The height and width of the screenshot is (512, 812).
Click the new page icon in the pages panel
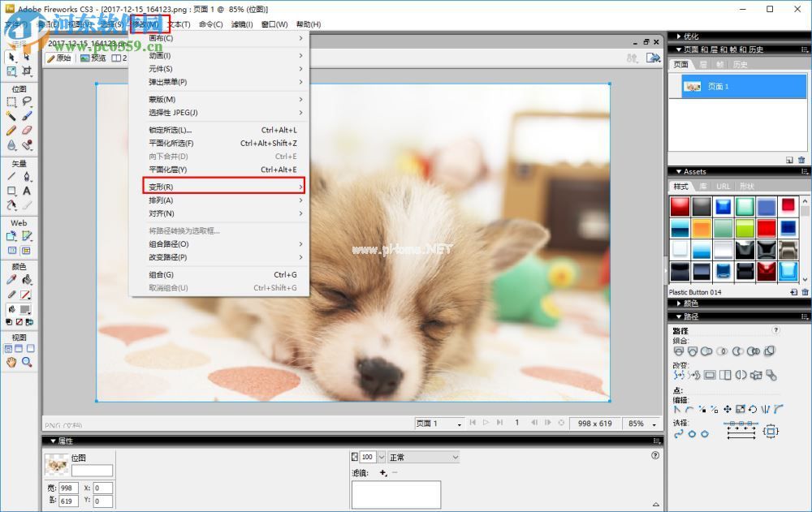coord(788,160)
